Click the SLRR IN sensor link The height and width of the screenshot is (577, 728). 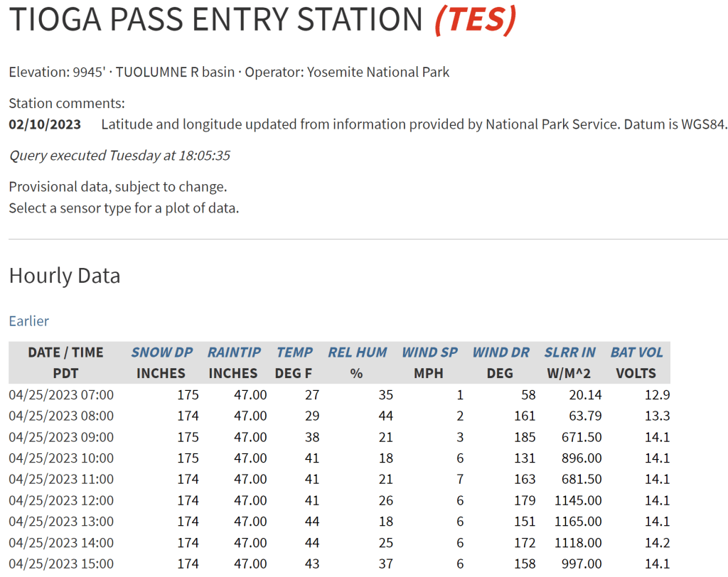[x=570, y=352]
